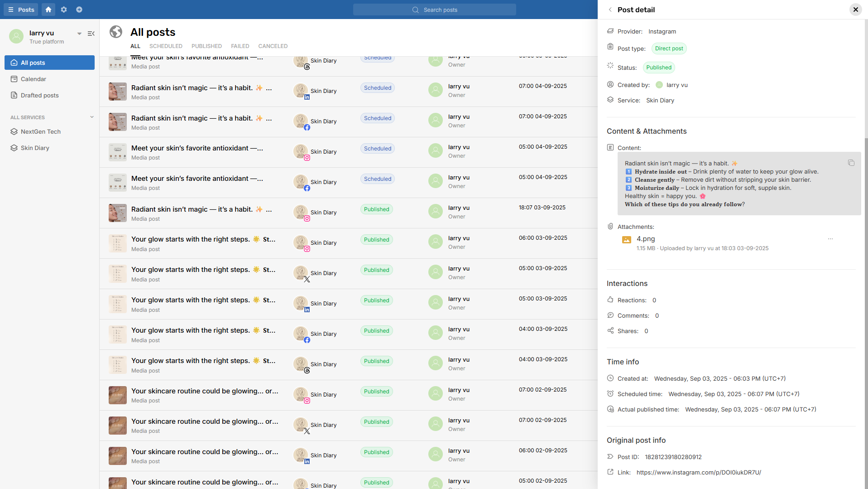Screen dimensions: 868x489
Task: Click the plus add icon in top bar
Action: 79,10
